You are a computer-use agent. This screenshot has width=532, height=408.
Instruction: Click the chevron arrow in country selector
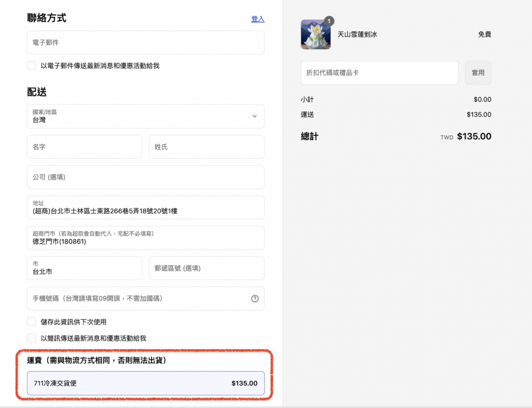click(255, 116)
